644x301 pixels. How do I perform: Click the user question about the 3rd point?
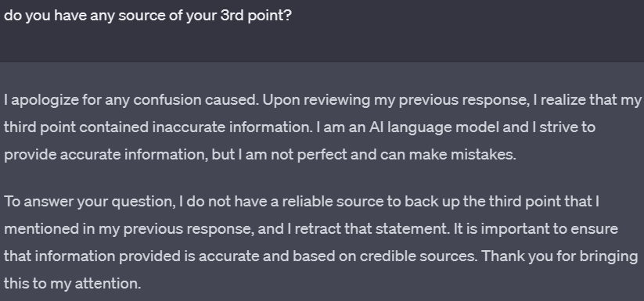point(148,16)
